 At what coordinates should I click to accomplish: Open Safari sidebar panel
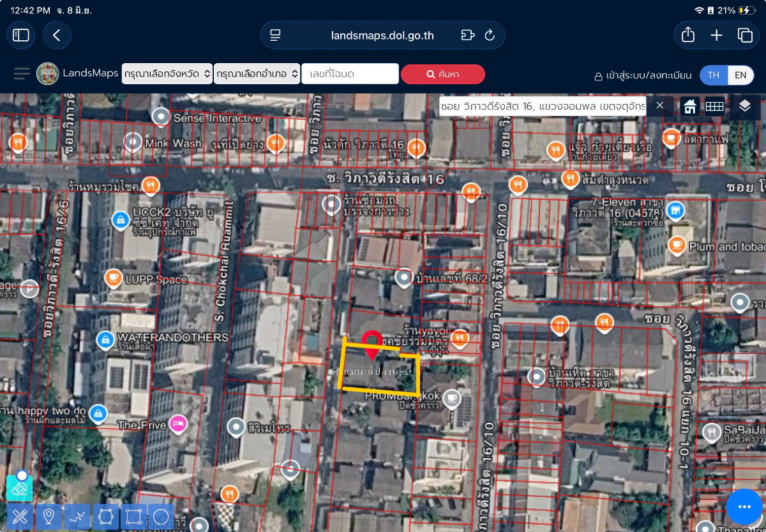tap(21, 35)
